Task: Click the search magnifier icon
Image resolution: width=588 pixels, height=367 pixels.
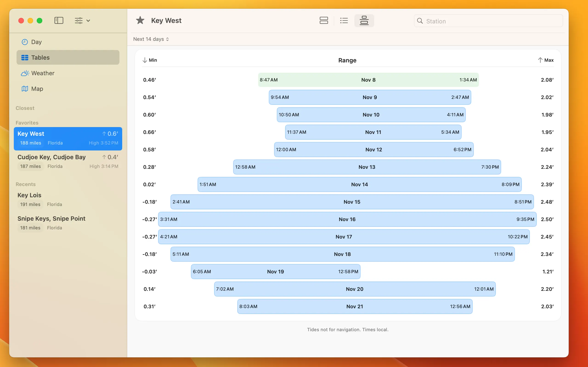Action: click(x=420, y=21)
